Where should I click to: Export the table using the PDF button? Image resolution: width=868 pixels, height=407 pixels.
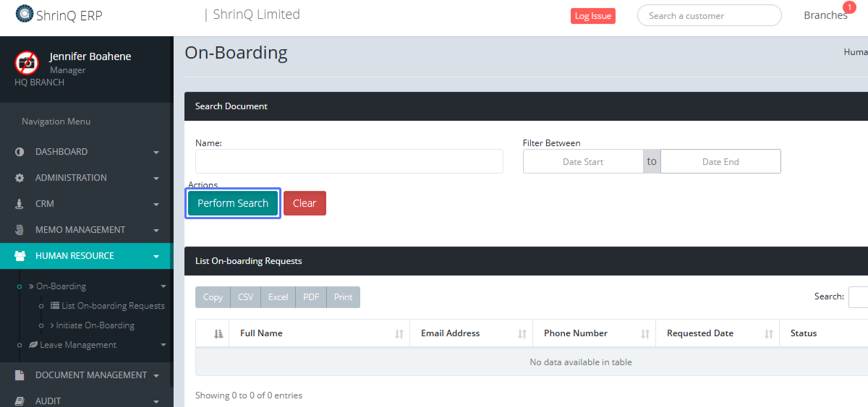click(311, 297)
